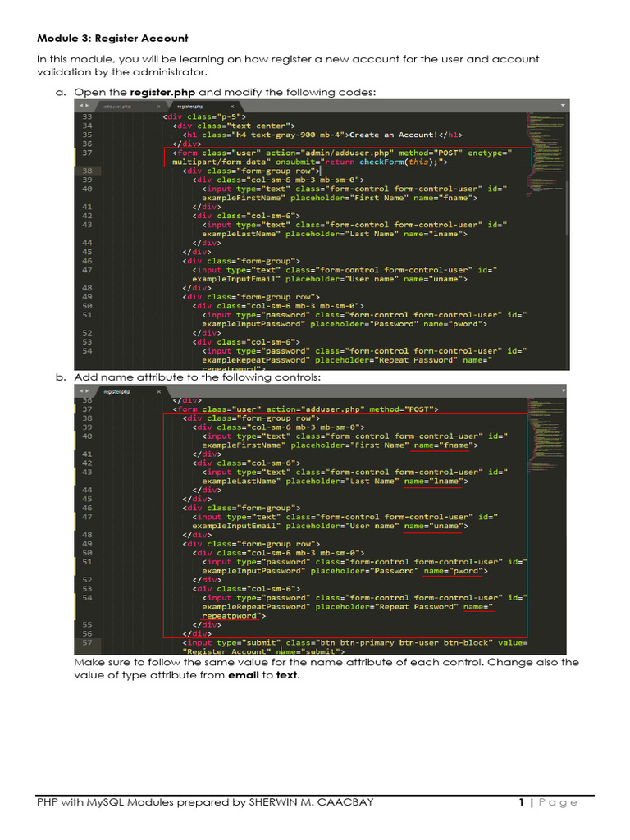Open tab list dropdown in step b editor
The width and height of the screenshot is (630, 840).
(563, 391)
